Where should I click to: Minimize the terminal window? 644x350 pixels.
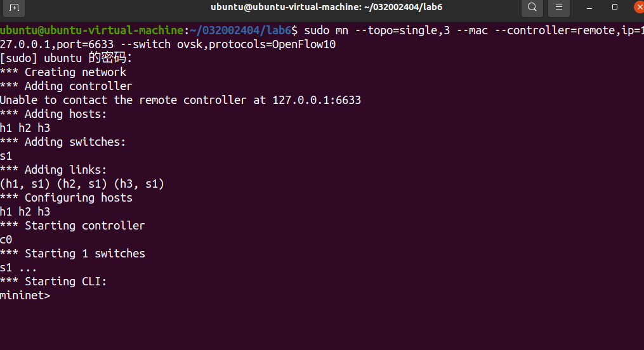(x=589, y=8)
